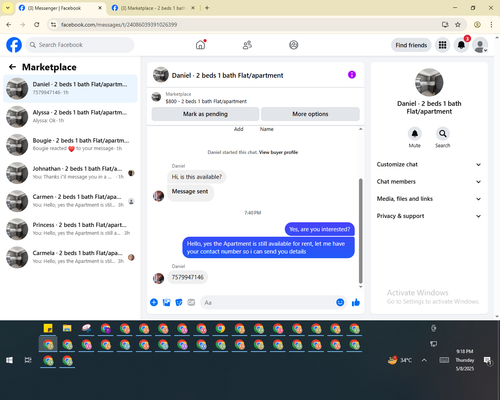Expand Media, files and links section
Viewport: 500px width, 400px height.
[429, 199]
